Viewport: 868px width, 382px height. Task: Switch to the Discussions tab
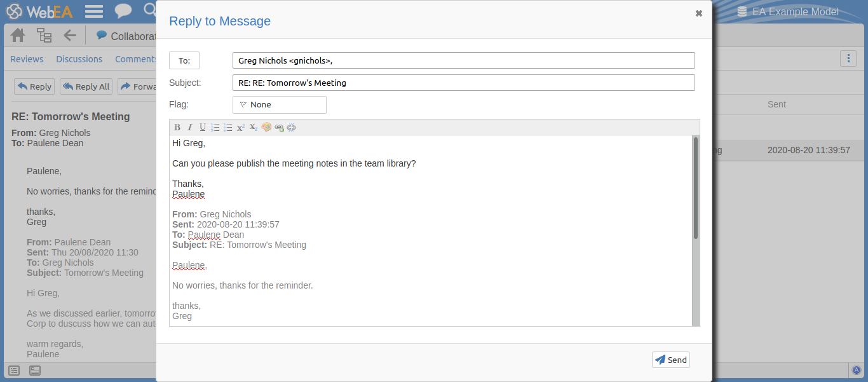click(x=79, y=59)
